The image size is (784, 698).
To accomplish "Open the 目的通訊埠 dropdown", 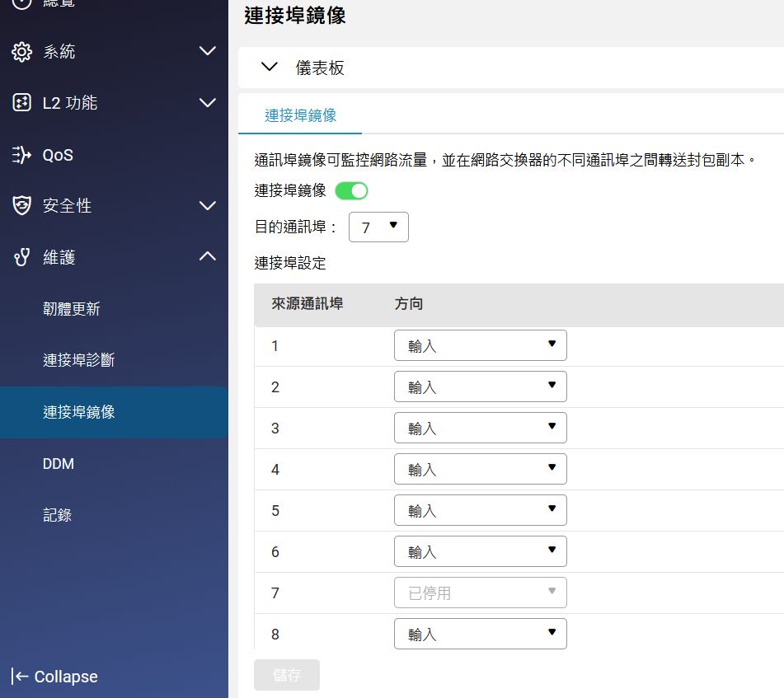I will (x=378, y=227).
